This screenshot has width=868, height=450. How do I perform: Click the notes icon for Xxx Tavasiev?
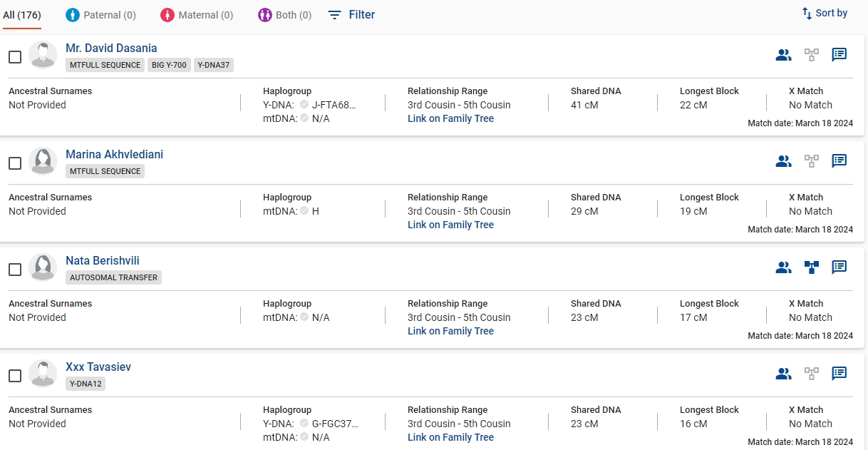click(x=839, y=374)
